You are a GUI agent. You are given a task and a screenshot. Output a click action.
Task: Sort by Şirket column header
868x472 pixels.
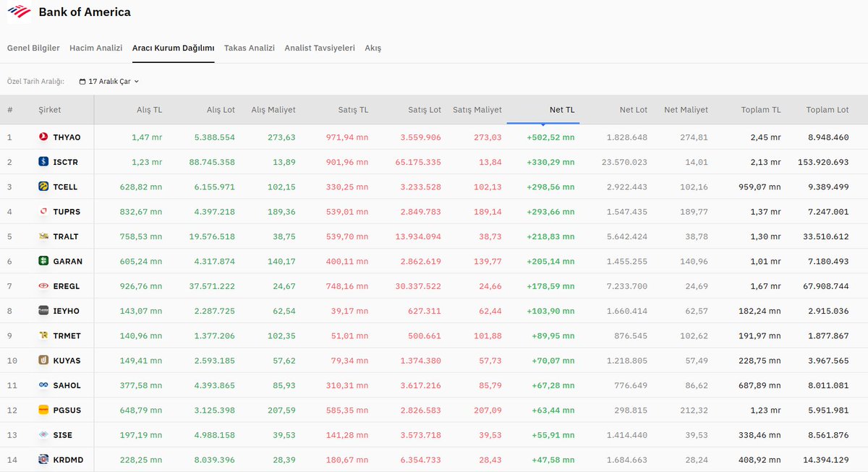[50, 110]
